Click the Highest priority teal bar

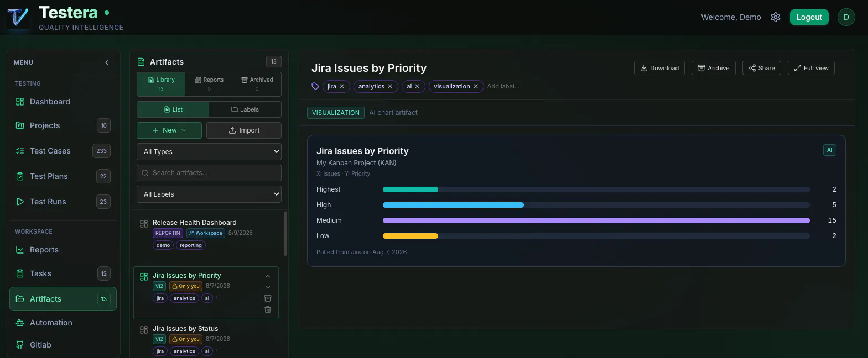click(410, 189)
